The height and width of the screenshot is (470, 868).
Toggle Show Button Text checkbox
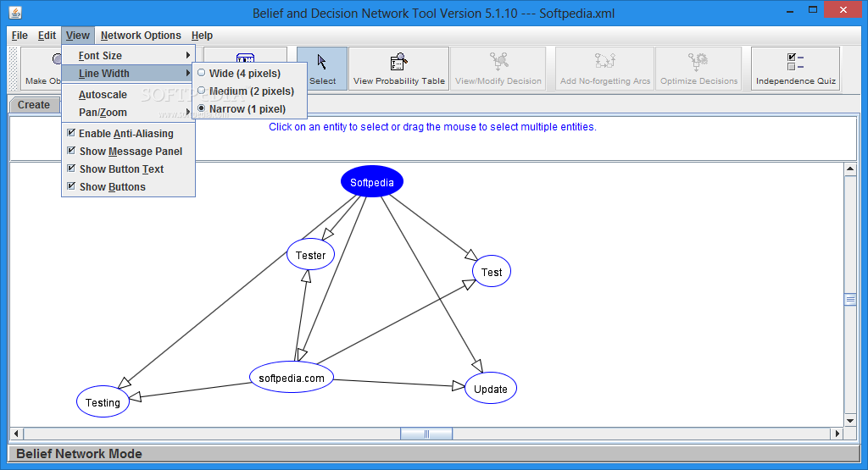tap(71, 168)
